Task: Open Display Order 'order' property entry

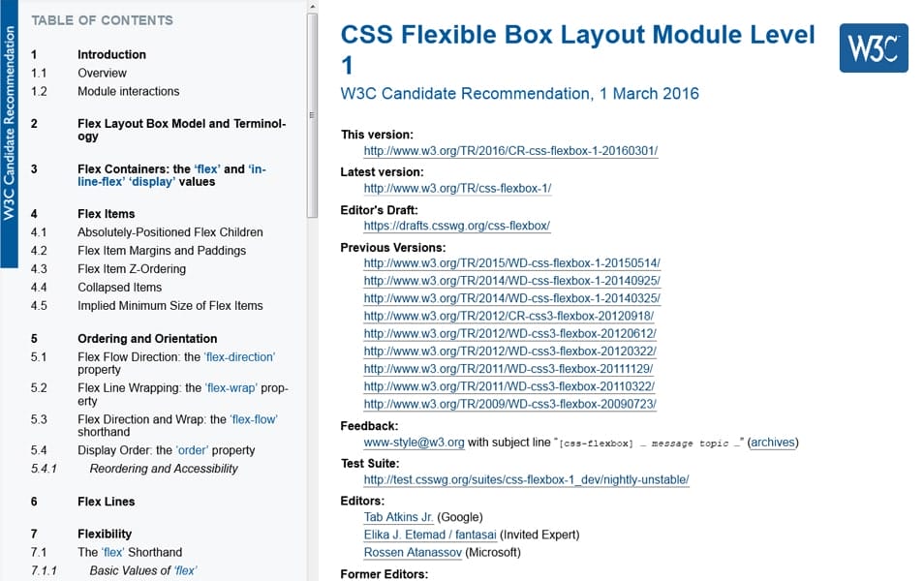Action: click(x=167, y=450)
